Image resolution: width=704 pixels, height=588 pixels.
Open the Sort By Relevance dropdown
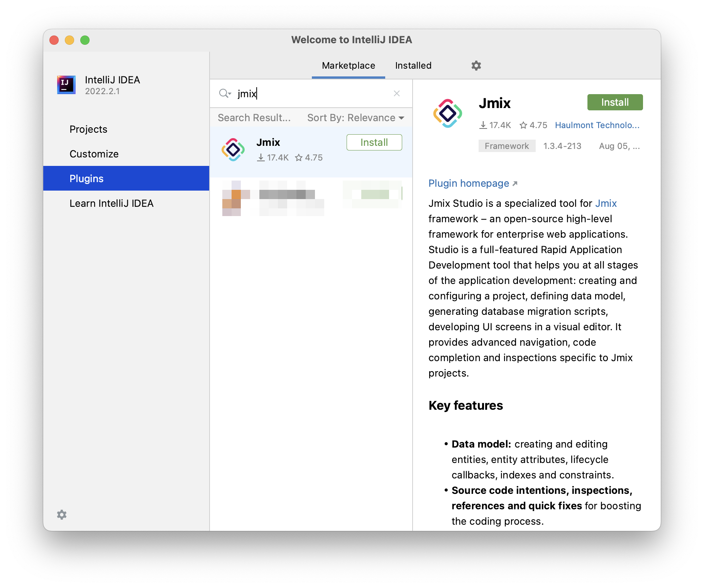click(355, 118)
